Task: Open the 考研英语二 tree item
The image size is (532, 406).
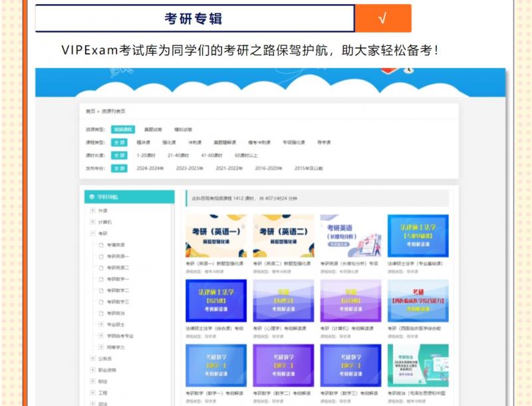Action: coord(118,268)
